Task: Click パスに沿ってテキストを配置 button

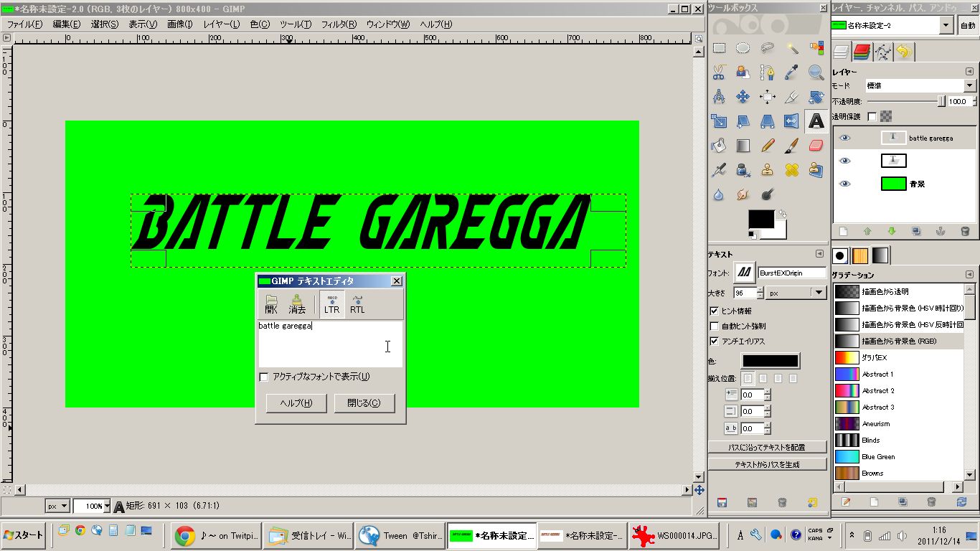Action: pos(767,447)
